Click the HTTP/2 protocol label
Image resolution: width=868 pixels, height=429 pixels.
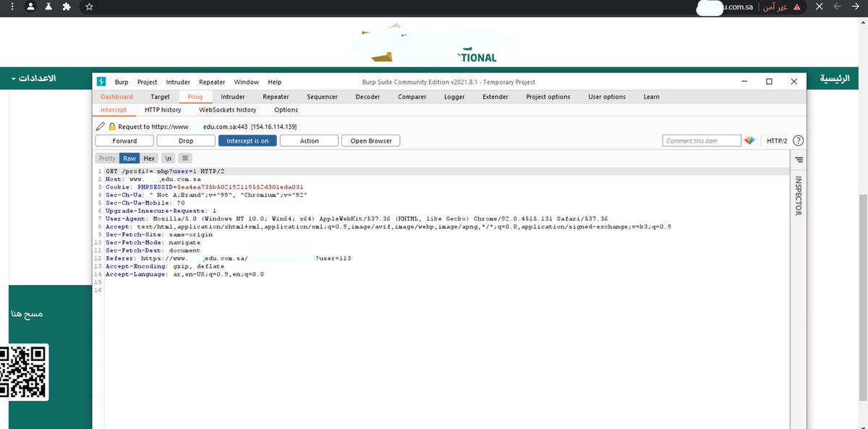pyautogui.click(x=777, y=141)
